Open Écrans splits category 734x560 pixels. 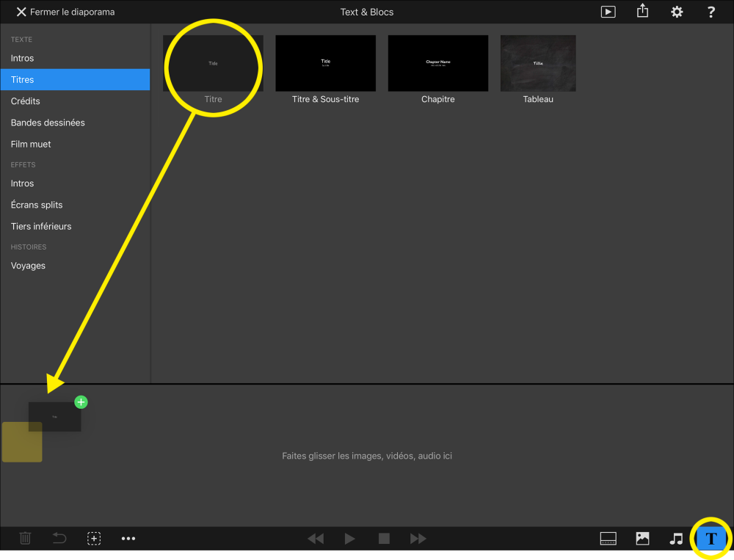pos(75,205)
